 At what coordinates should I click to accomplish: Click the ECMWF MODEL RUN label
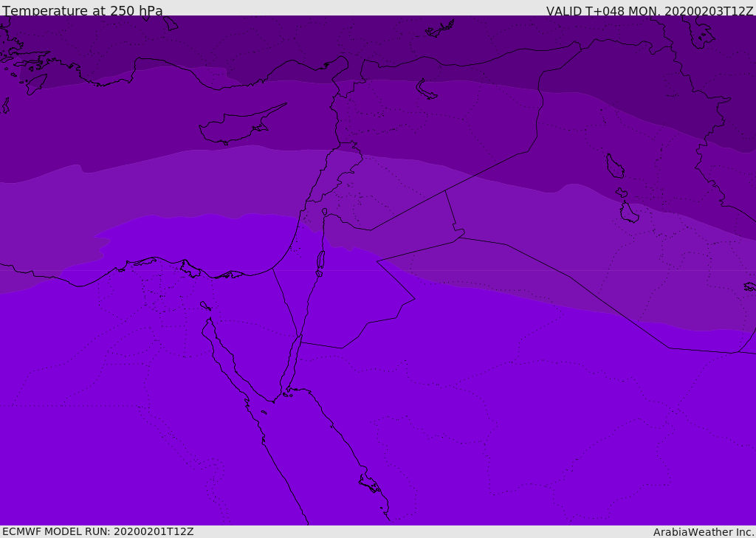97,531
